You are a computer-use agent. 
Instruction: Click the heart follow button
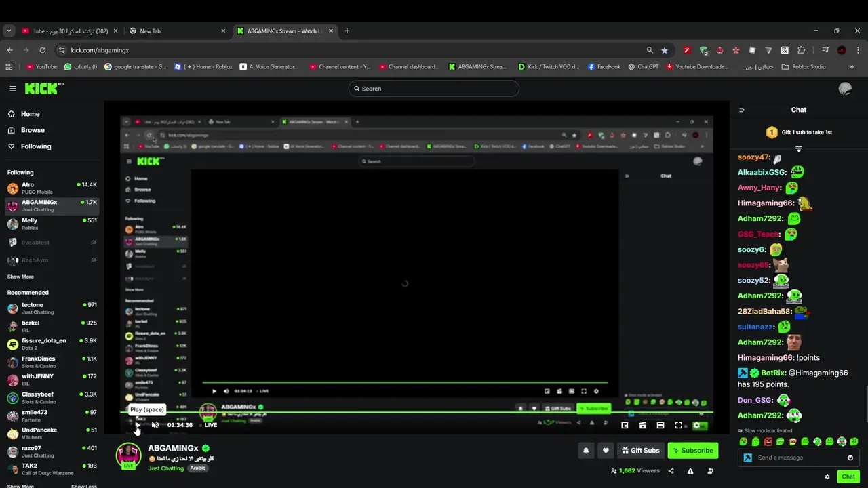point(606,450)
